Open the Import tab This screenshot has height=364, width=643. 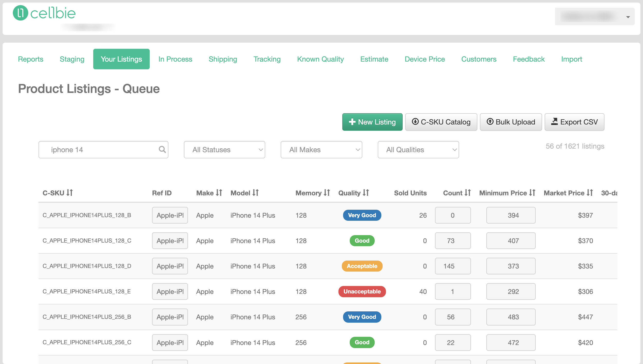[x=571, y=59]
